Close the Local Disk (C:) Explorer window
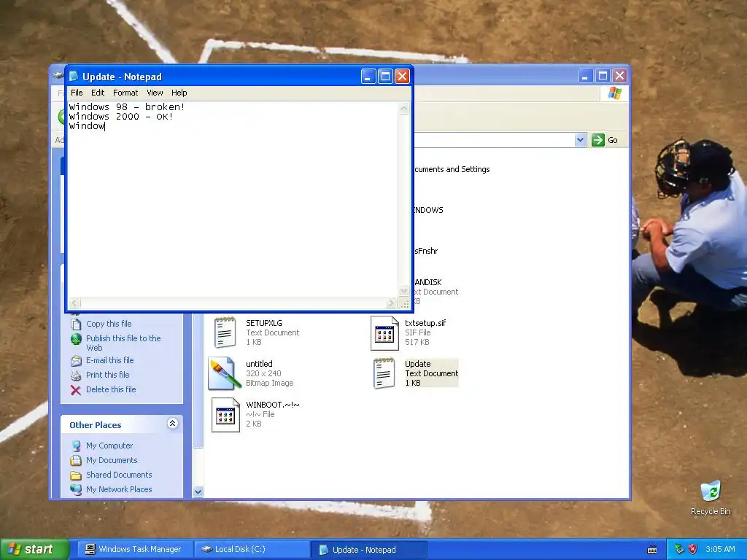 click(619, 76)
